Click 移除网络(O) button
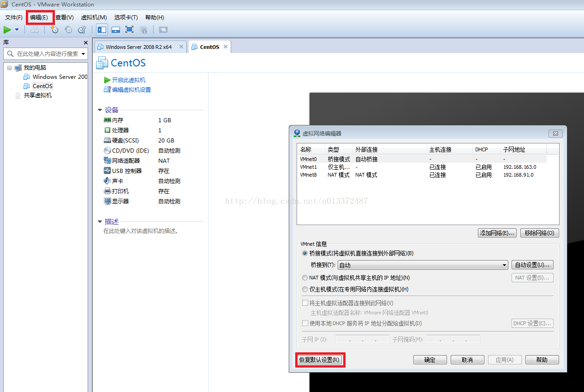Viewport: 584px width, 392px height. 539,233
